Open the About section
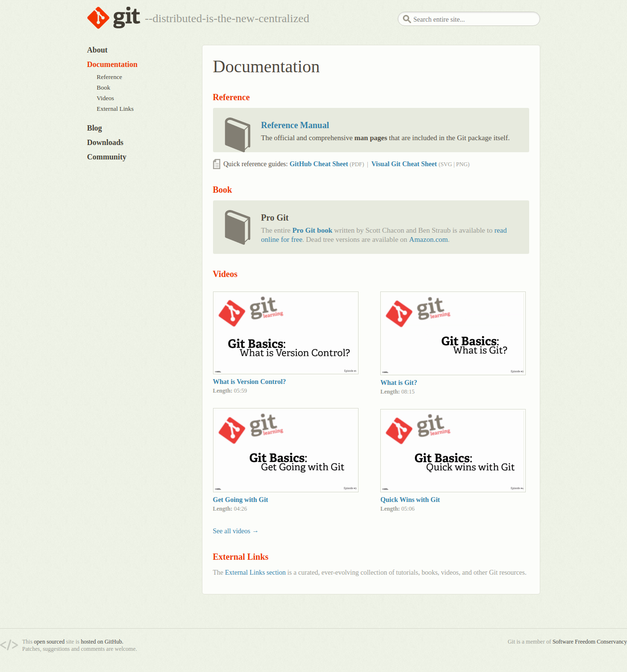Viewport: 627px width, 672px height. tap(97, 50)
